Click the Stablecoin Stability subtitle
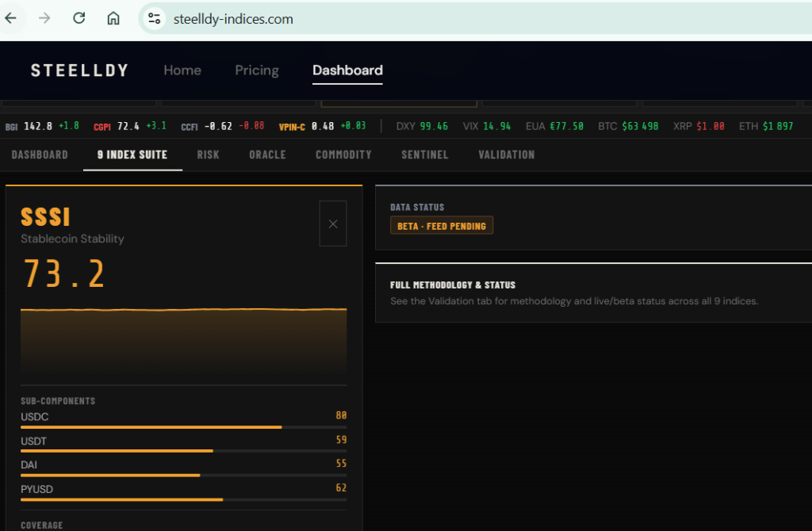Viewport: 812px width, 531px height. pos(72,239)
